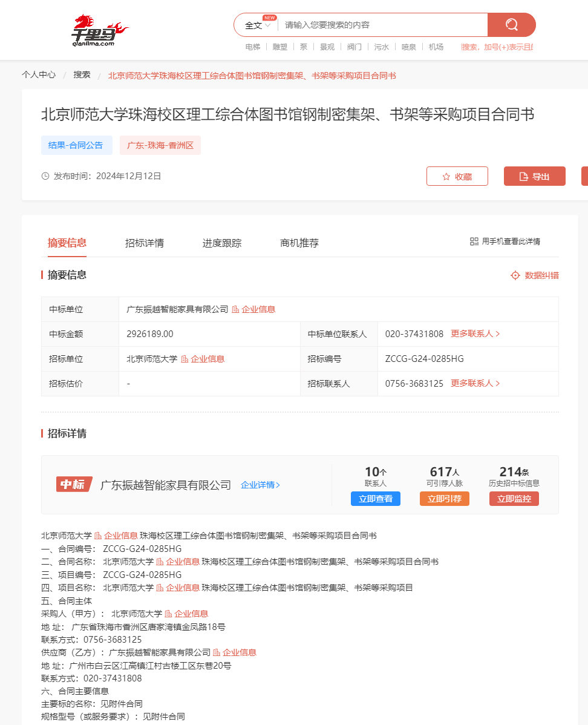Viewport: 588px width, 725px height.
Task: Click the search input field
Action: tap(384, 25)
